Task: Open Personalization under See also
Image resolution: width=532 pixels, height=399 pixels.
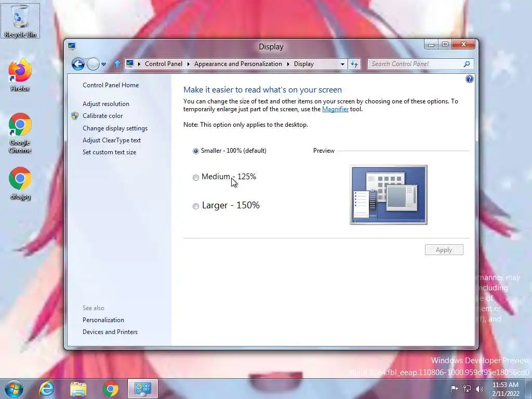Action: click(x=103, y=320)
